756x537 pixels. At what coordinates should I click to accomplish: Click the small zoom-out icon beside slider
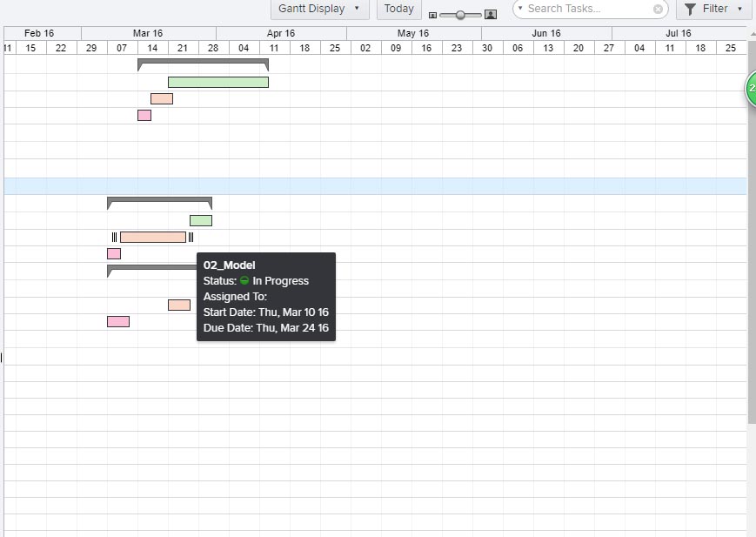432,15
